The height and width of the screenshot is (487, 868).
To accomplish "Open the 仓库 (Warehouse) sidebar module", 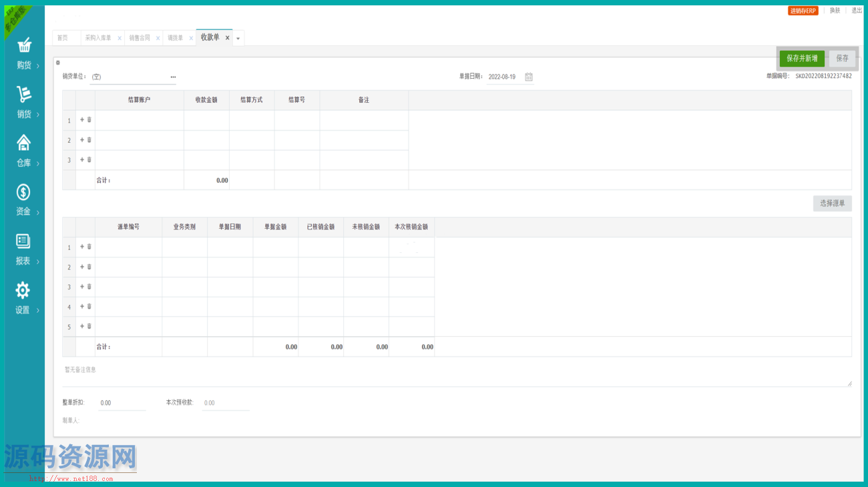I will (24, 151).
